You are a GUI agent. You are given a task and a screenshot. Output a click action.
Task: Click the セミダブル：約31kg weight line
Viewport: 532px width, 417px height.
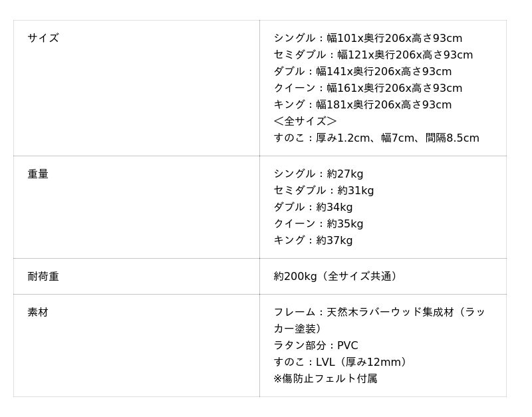point(324,191)
